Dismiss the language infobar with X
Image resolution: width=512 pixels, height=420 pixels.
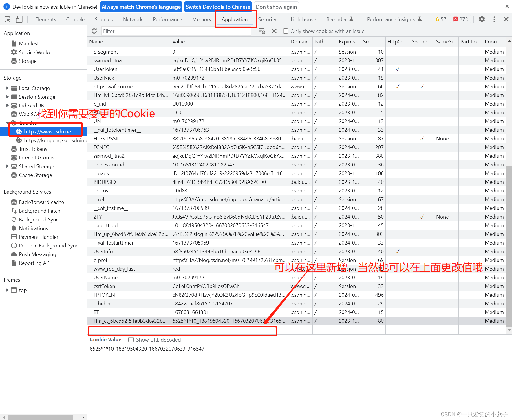(507, 6)
